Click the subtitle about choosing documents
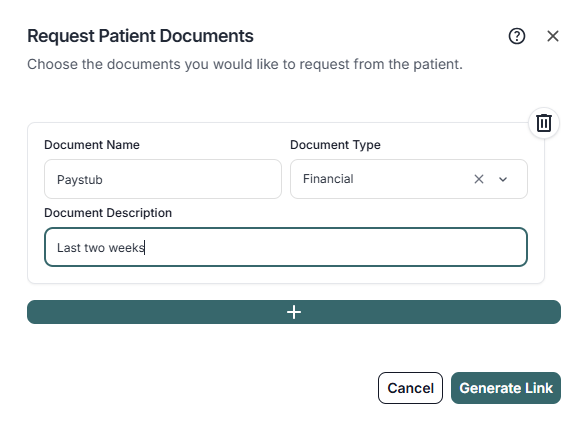This screenshot has width=586, height=428. (245, 64)
